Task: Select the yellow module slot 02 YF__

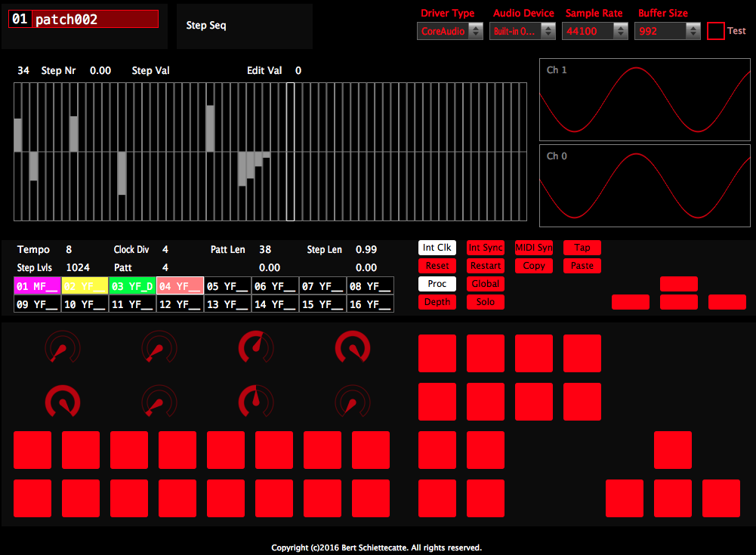Action: (x=85, y=286)
